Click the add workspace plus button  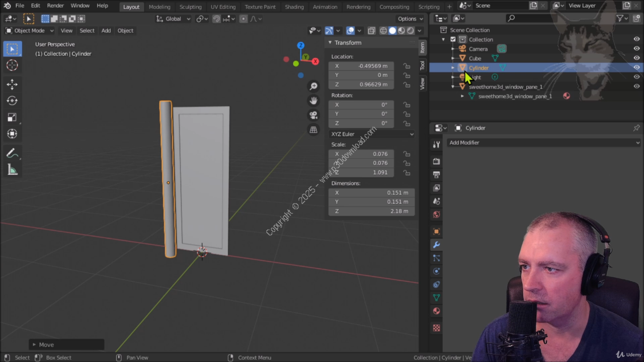click(450, 7)
